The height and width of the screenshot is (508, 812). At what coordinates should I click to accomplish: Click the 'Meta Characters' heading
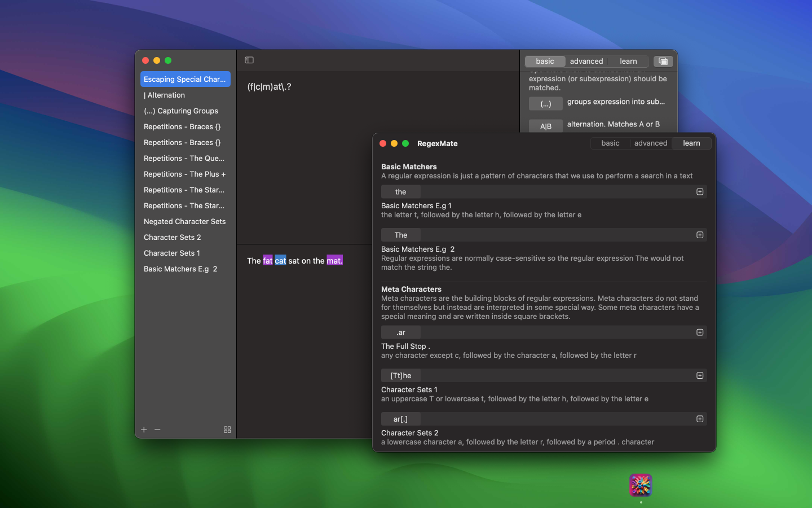[411, 289]
